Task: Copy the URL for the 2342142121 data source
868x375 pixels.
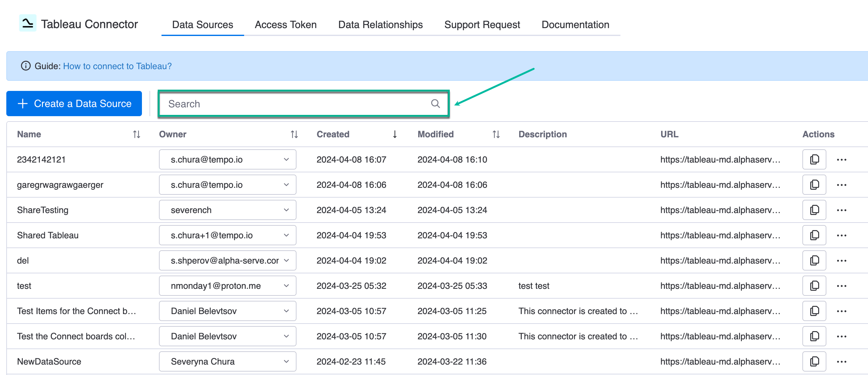Action: [814, 159]
